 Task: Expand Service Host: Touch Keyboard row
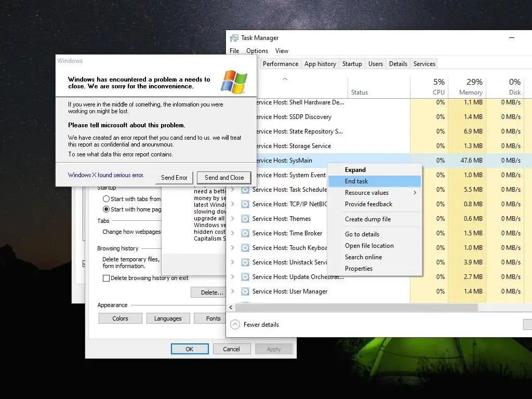tap(232, 248)
